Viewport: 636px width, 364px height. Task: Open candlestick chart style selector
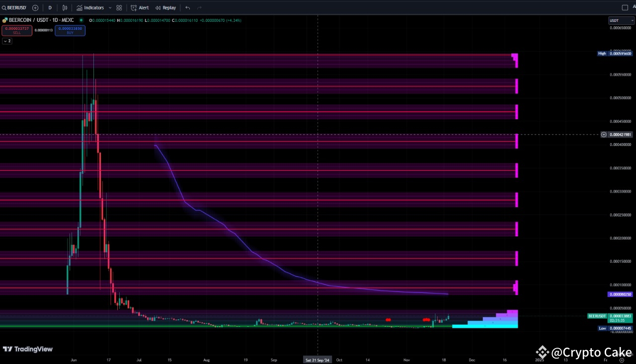click(x=65, y=7)
